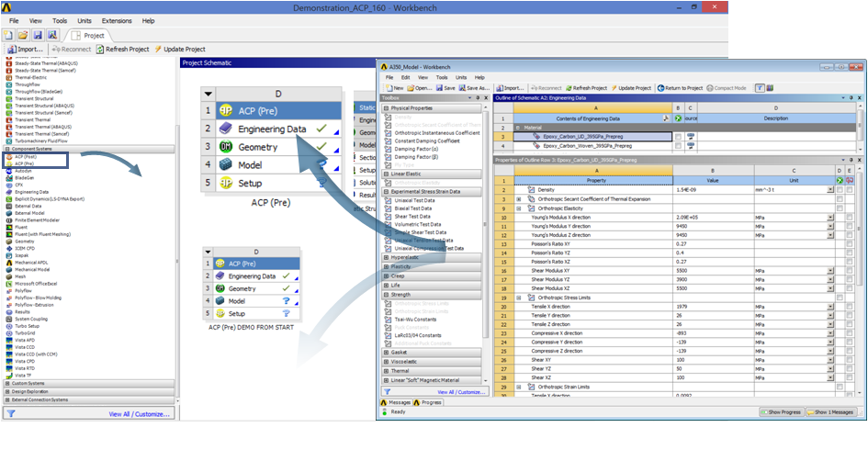This screenshot has height=472, width=868.
Task: Click Show 1 Messages button
Action: (x=831, y=412)
